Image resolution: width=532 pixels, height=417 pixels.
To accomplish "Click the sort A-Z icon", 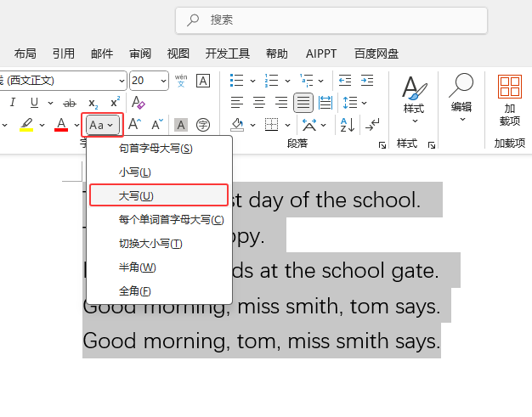I will (348, 125).
